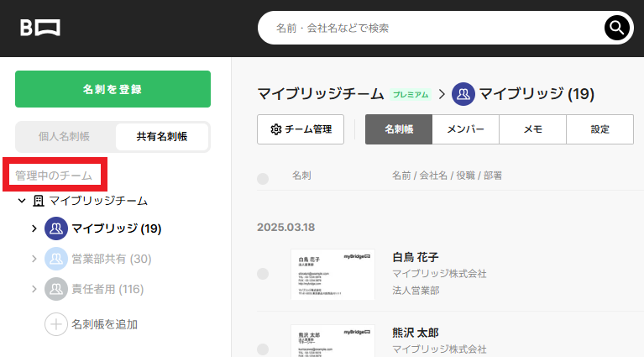Expand the 営業部共有 (30) card book
The image size is (644, 357).
pos(34,259)
